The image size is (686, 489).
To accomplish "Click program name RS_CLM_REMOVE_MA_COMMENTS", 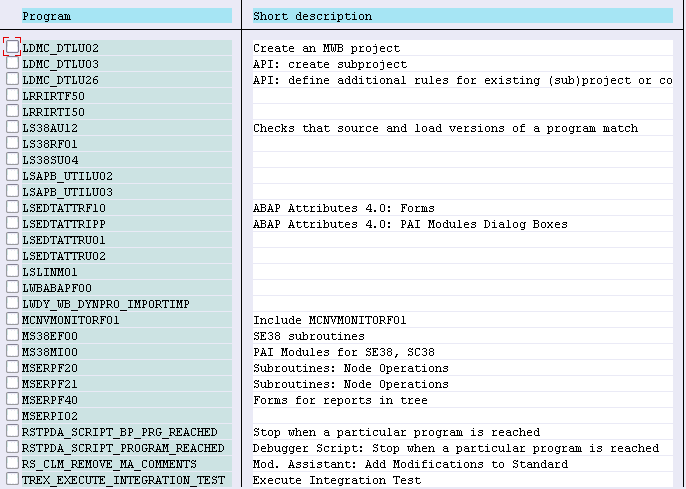I will coord(109,464).
